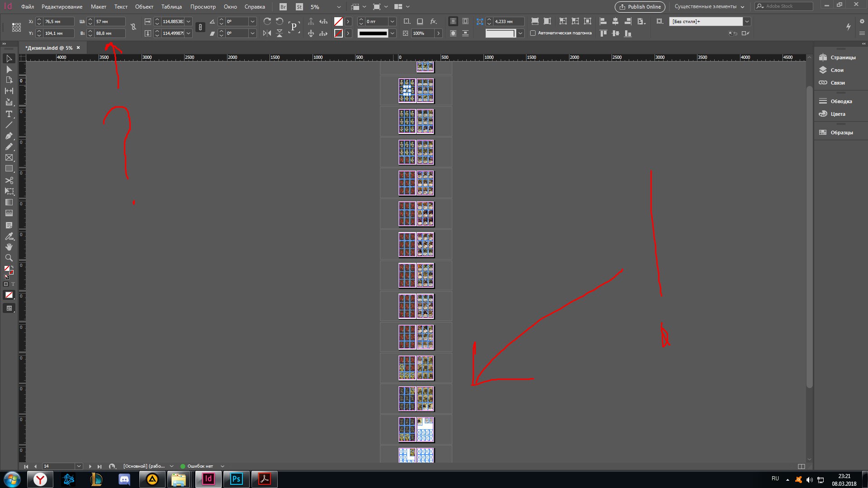Viewport: 868px width, 488px height.
Task: Expand the workspace switcher Существенные элементы
Action: 709,7
